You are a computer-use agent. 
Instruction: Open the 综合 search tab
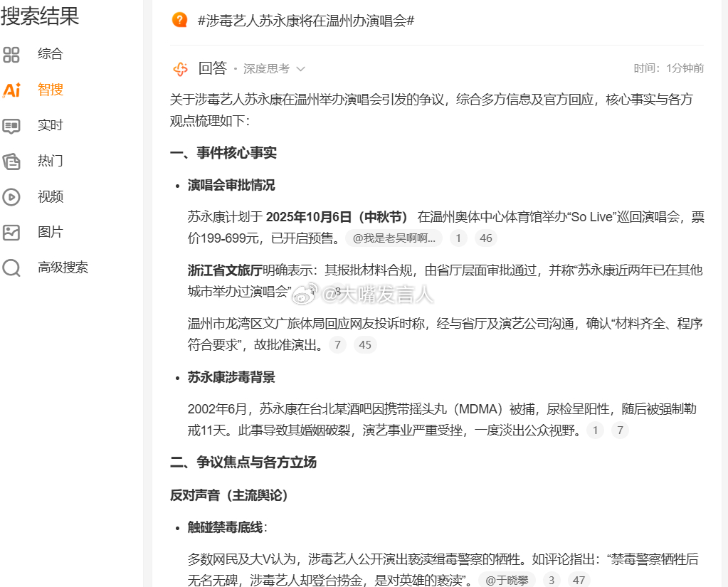coord(50,54)
